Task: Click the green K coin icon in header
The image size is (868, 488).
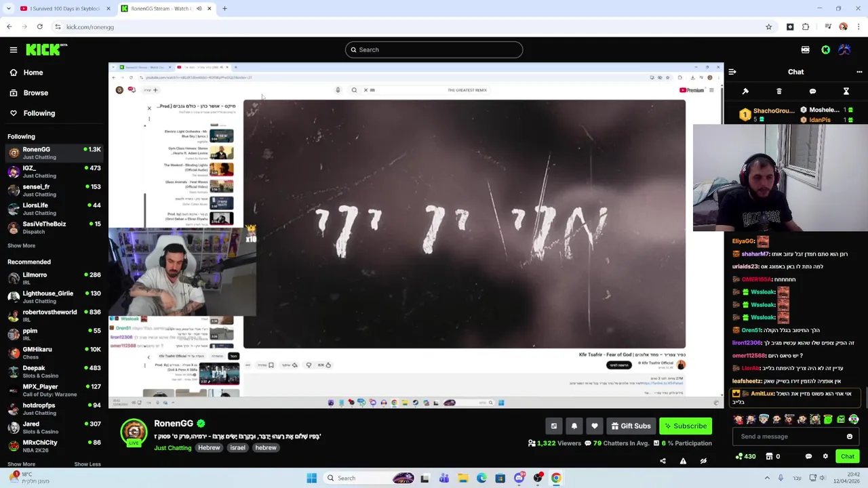Action: coord(825,49)
